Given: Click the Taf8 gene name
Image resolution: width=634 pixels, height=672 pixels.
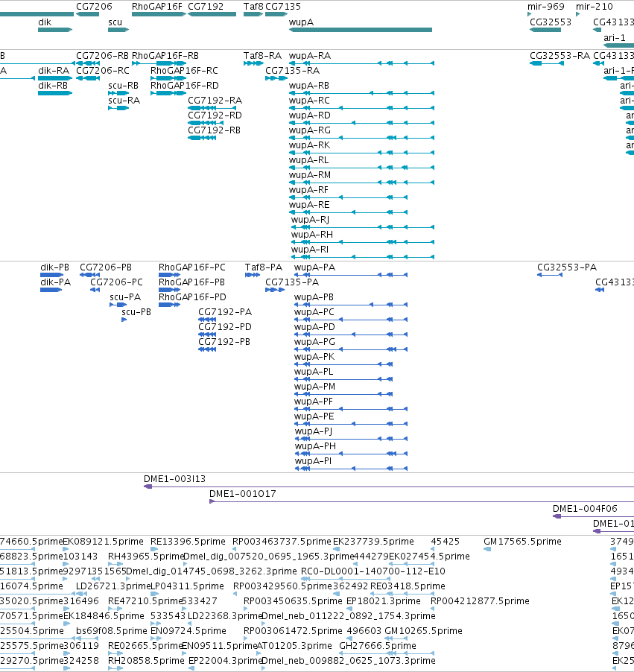Looking at the screenshot, I should pos(253,7).
